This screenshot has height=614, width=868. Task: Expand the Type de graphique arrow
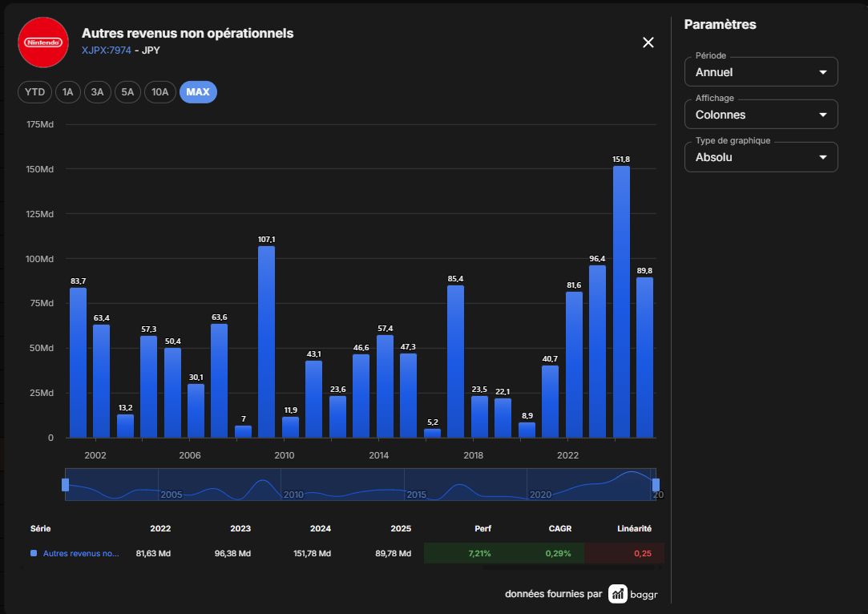coord(823,157)
